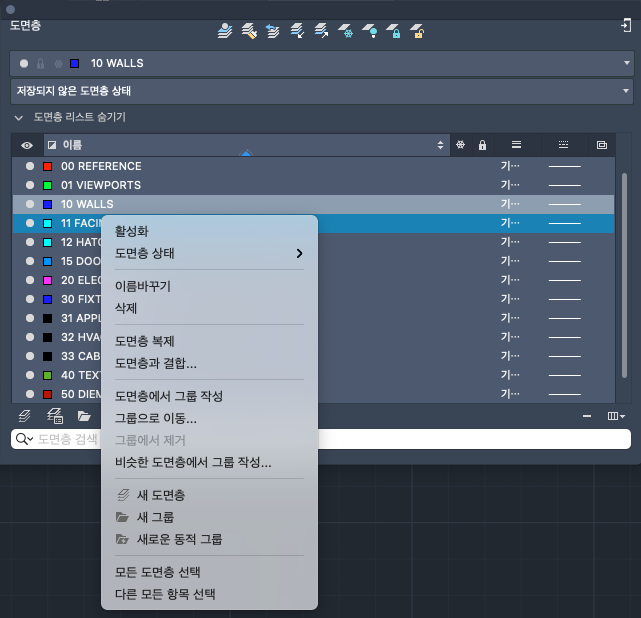Click the Layer Freeze snowflake toolbar icon
Screen dimensions: 641x618
point(345,31)
